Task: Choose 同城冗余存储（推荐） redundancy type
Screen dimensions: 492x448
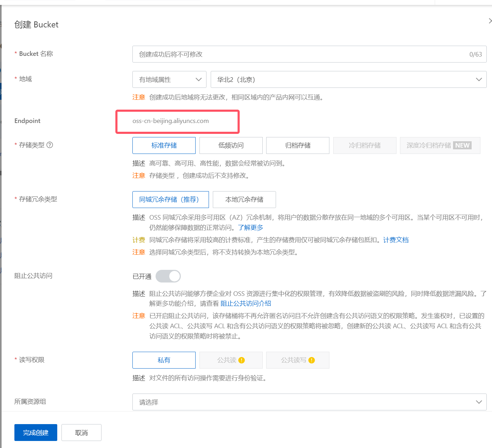Action: click(x=171, y=200)
